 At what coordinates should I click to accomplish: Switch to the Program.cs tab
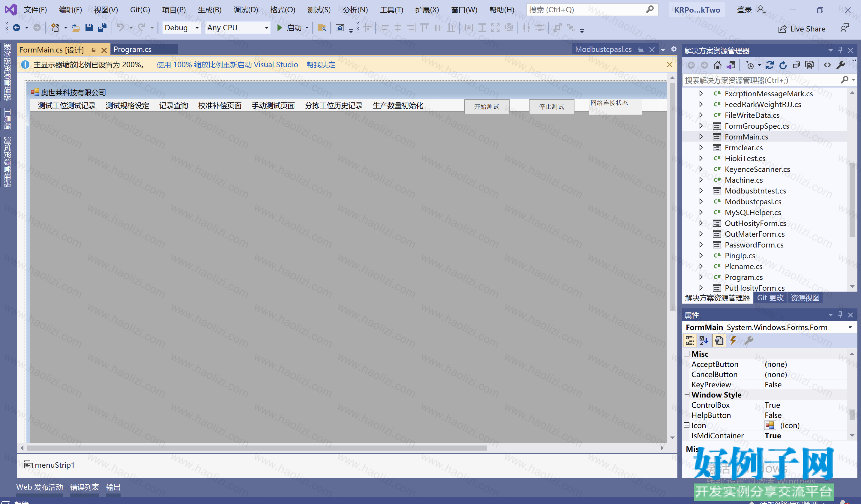[x=133, y=49]
